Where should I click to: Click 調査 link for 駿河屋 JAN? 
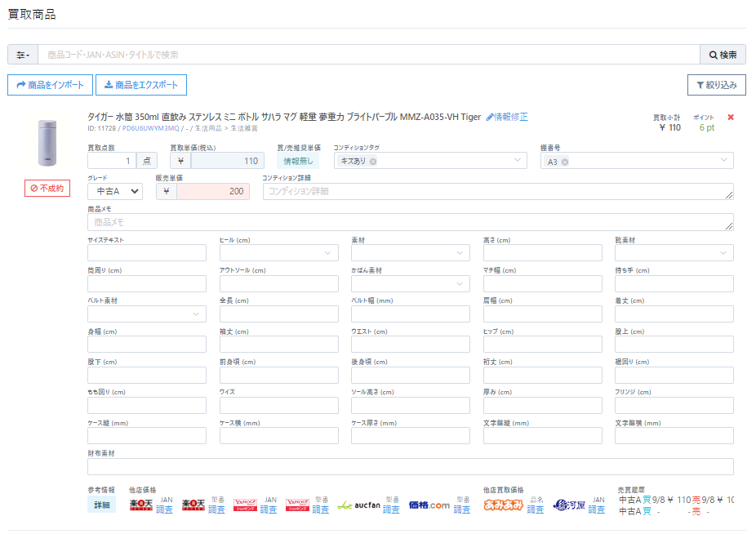tap(597, 510)
